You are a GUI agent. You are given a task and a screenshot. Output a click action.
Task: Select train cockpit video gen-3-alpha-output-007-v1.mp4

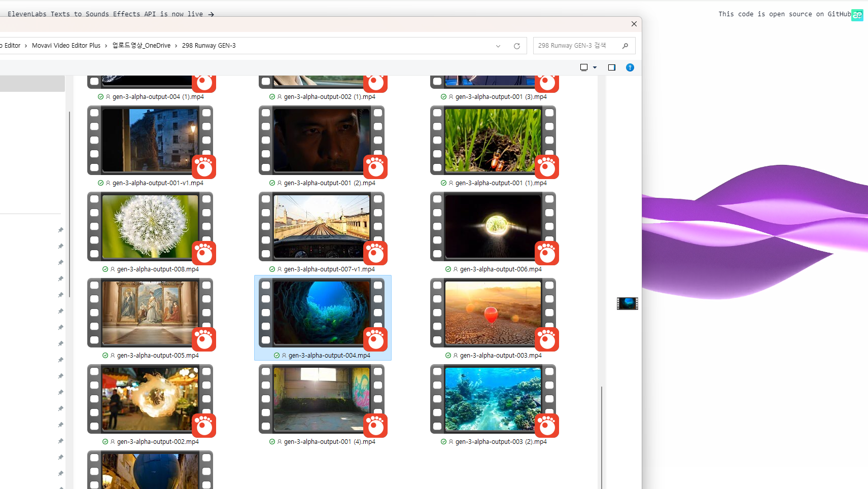[322, 227]
